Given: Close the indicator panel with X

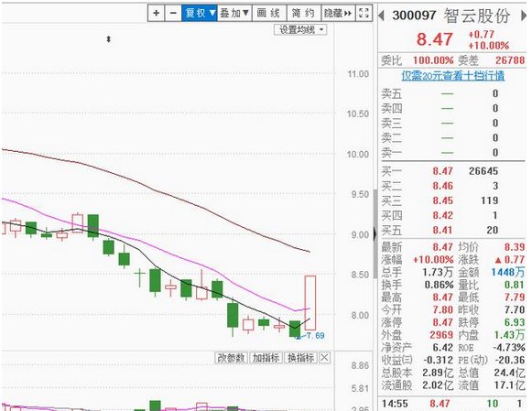Looking at the screenshot, I should click(x=325, y=357).
